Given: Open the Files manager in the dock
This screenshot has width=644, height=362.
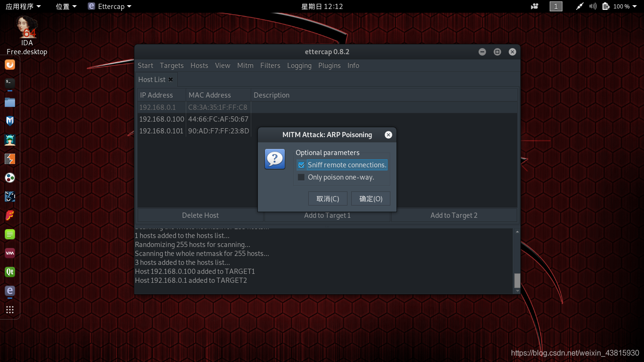Looking at the screenshot, I should click(10, 102).
